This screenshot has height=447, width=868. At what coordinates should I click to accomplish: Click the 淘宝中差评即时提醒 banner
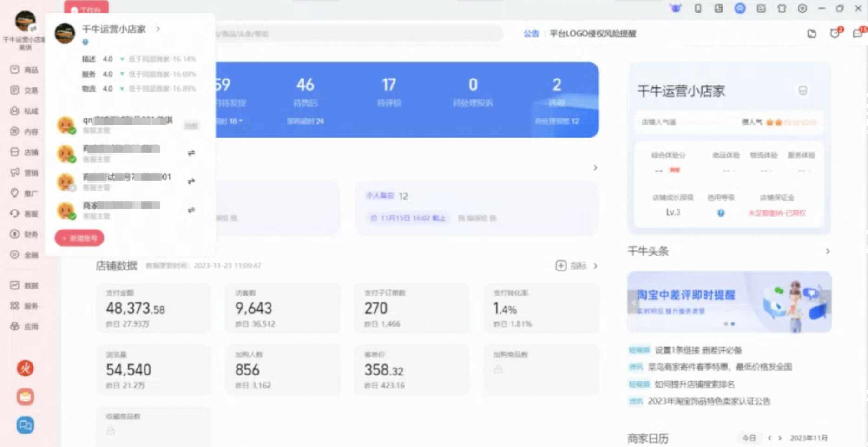click(x=729, y=302)
